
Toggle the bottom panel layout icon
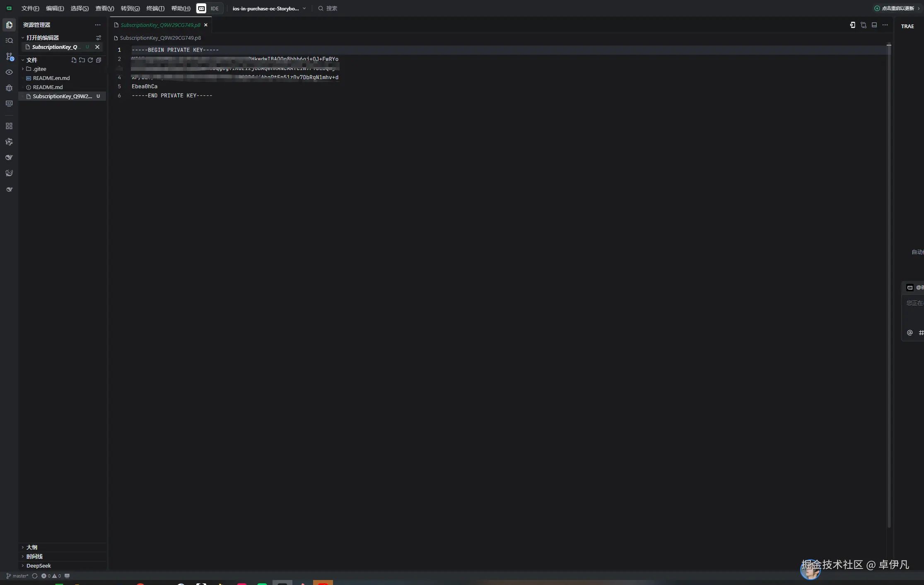pyautogui.click(x=874, y=25)
